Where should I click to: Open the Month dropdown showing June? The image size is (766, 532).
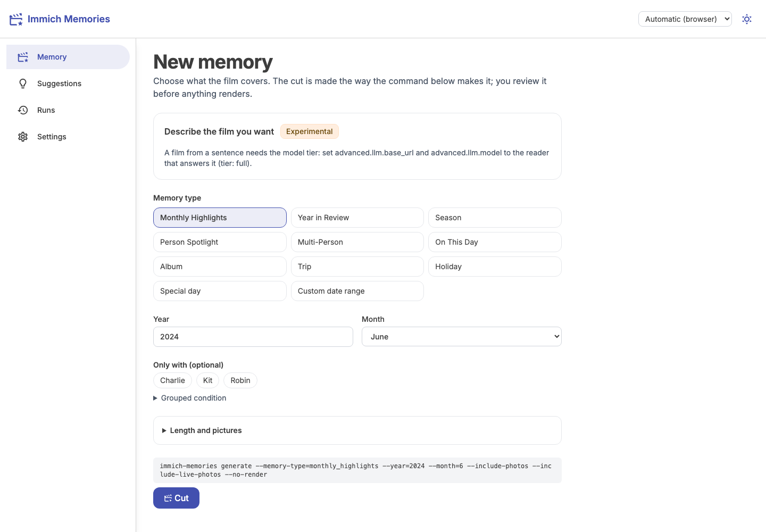coord(462,337)
